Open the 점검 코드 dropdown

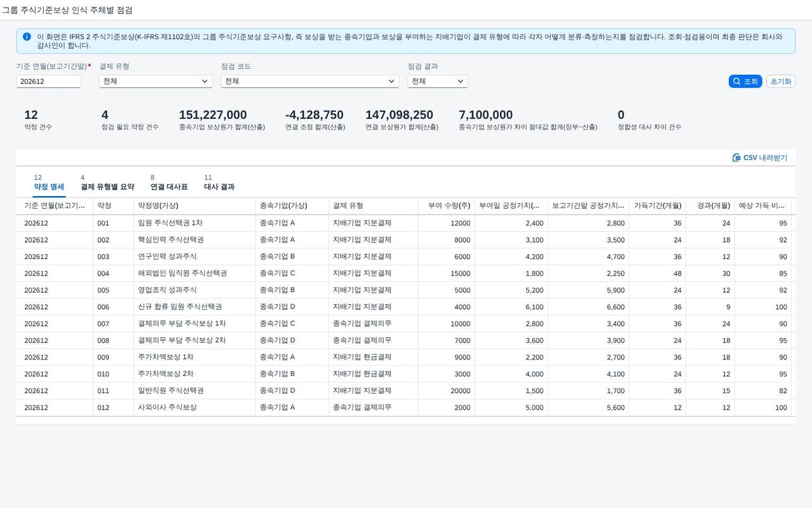click(310, 81)
